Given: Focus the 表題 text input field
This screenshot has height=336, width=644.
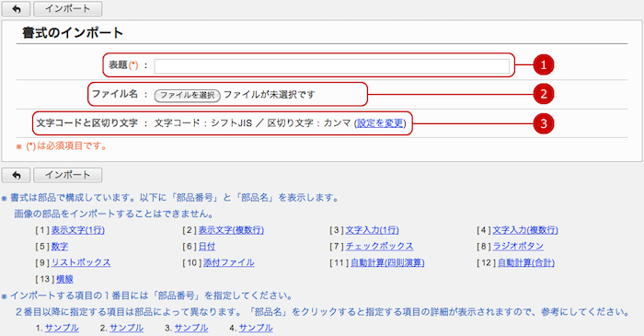Looking at the screenshot, I should pos(332,66).
